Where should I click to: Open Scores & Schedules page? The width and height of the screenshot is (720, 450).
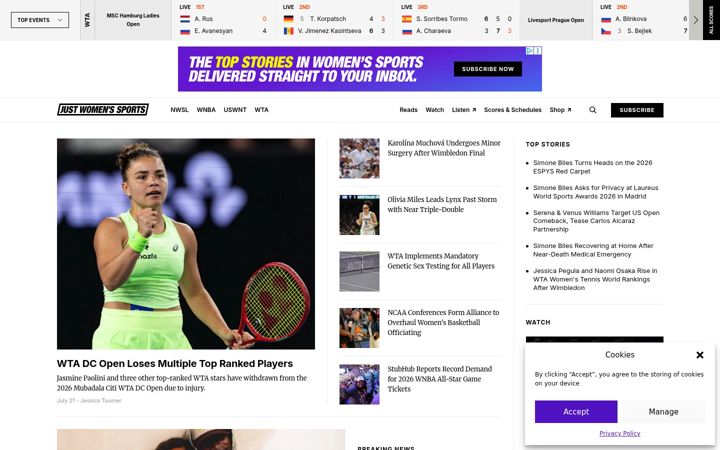pyautogui.click(x=512, y=110)
